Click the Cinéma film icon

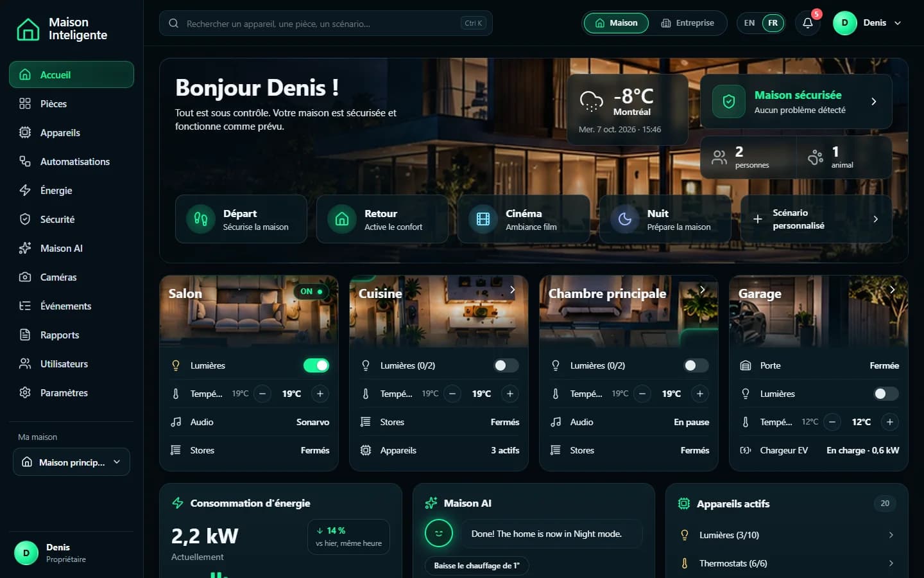[483, 219]
